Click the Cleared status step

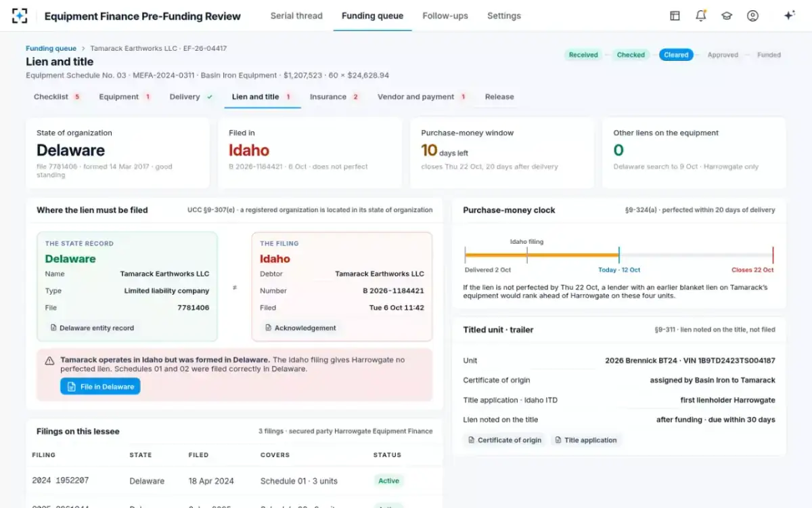tap(676, 55)
